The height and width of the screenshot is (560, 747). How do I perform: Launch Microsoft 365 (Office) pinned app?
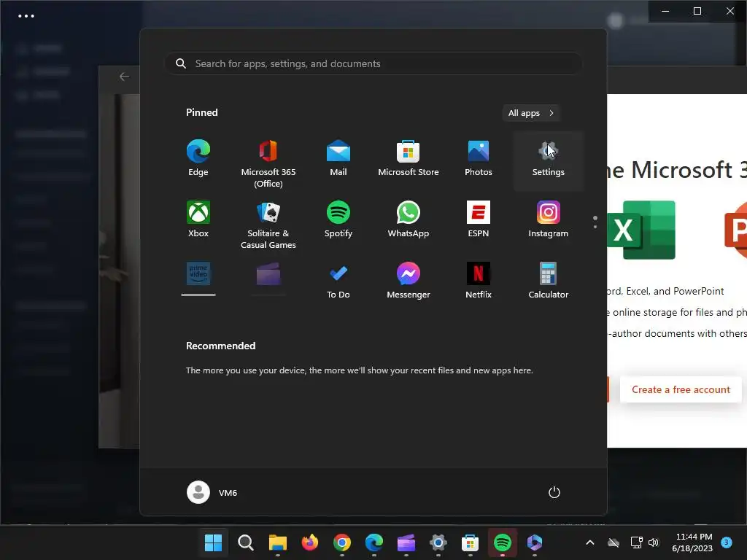coord(268,163)
